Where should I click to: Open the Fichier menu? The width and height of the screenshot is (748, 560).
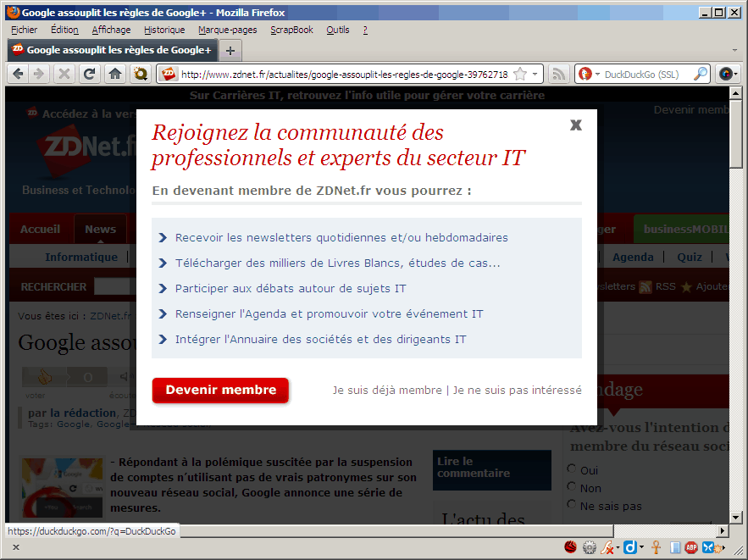[25, 30]
